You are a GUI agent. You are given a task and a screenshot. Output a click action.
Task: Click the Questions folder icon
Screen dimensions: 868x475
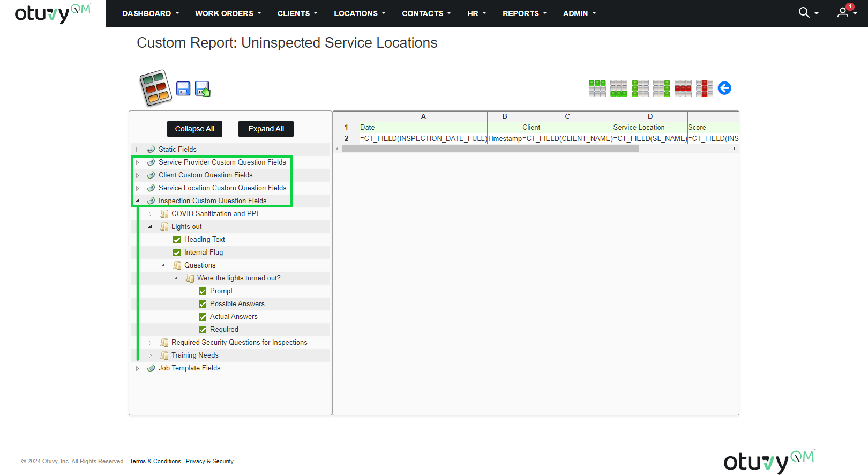coord(177,265)
